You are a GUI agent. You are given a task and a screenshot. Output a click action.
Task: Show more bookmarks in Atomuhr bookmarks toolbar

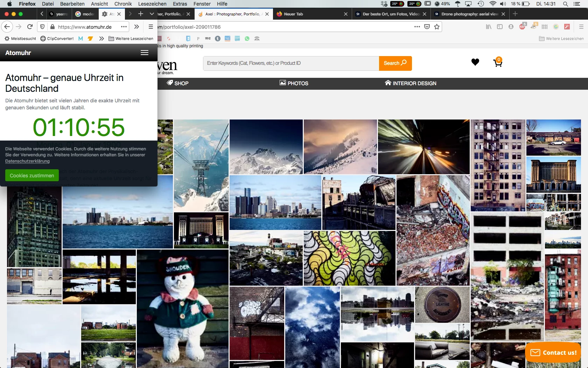[101, 39]
